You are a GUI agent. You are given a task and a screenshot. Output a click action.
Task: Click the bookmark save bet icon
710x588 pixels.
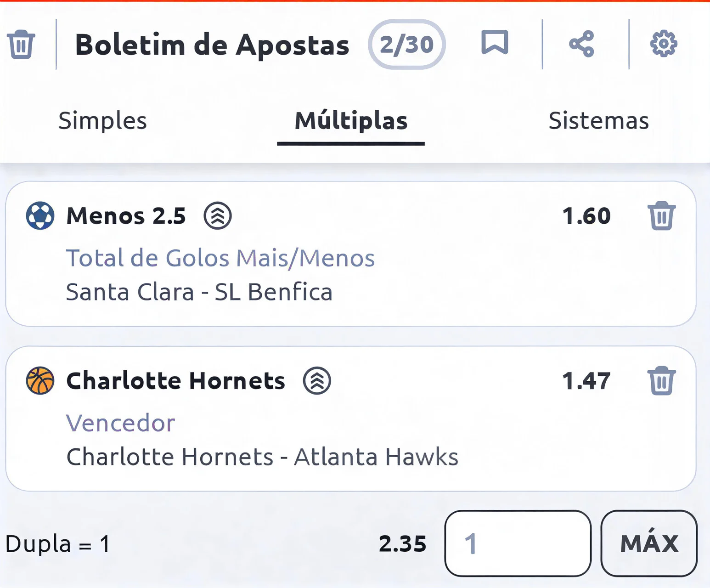tap(495, 43)
